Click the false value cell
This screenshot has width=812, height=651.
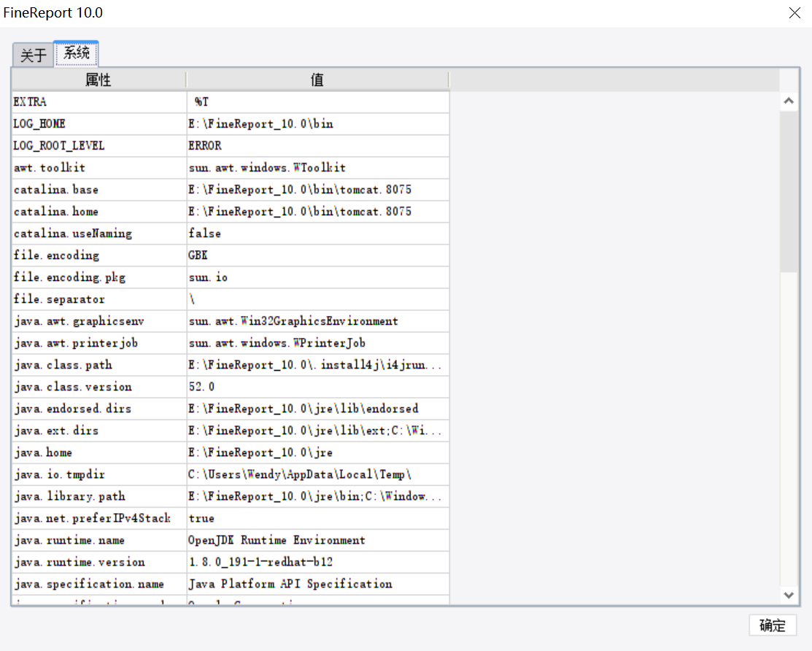point(318,234)
